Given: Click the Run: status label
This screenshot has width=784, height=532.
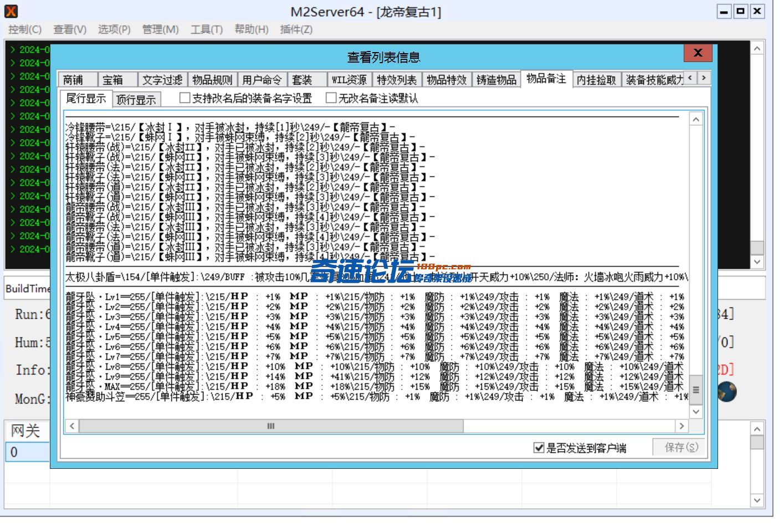Looking at the screenshot, I should [x=32, y=315].
